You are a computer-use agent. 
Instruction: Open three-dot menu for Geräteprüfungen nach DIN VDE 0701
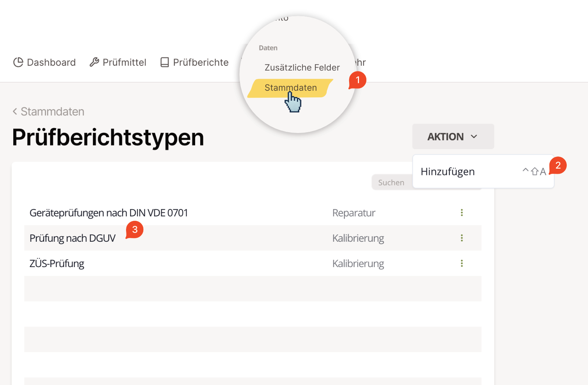(462, 213)
